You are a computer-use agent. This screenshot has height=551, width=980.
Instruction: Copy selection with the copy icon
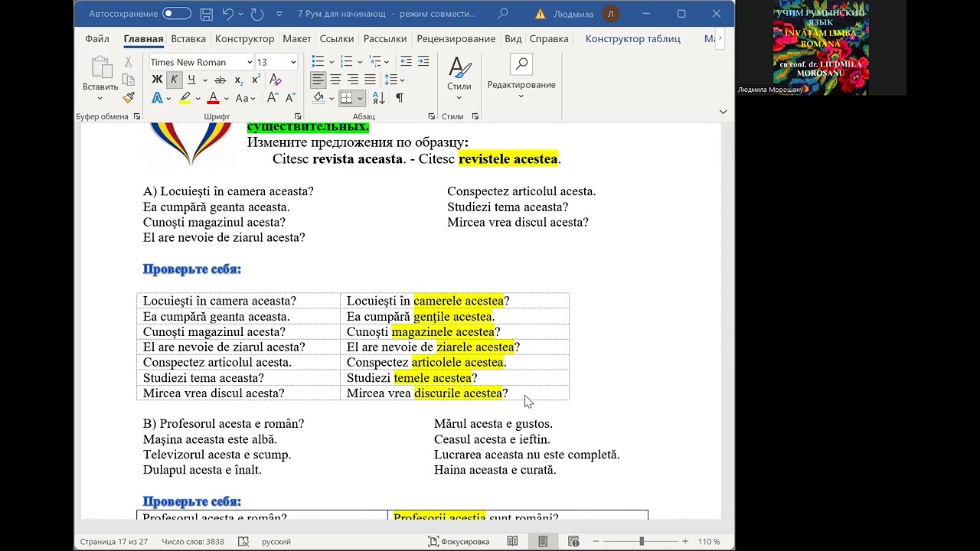[x=129, y=80]
